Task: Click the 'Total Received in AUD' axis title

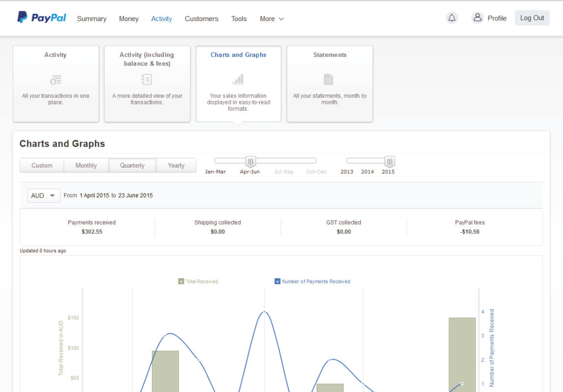Action: [61, 348]
